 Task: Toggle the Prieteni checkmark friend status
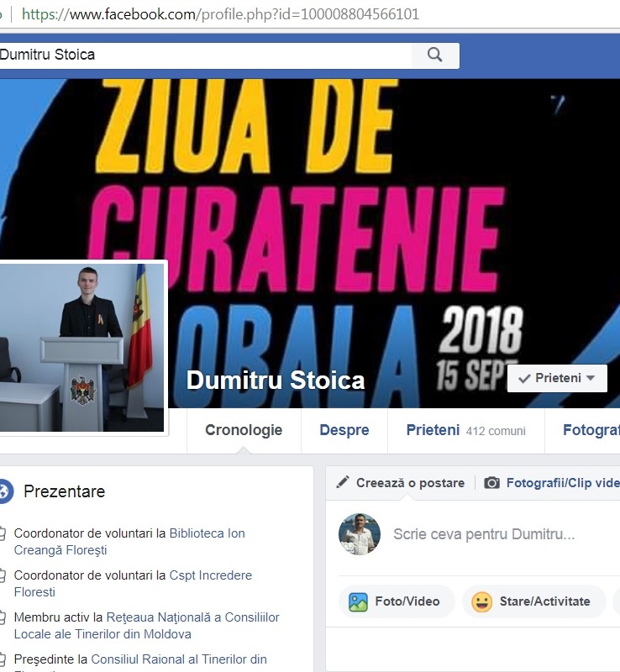coord(524,379)
